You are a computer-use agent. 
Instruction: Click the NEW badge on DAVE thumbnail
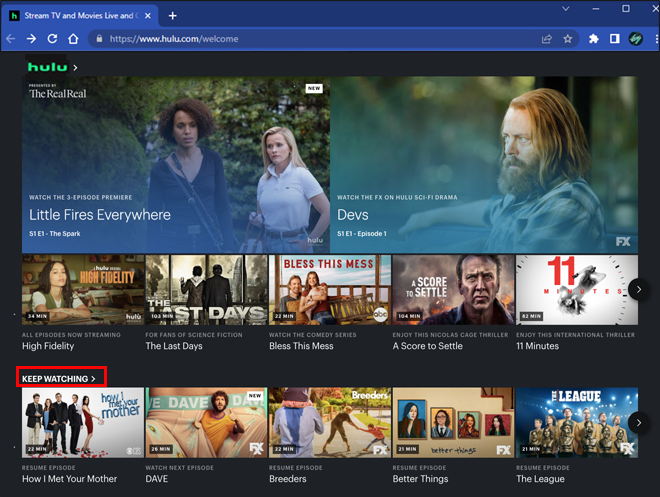(x=255, y=396)
